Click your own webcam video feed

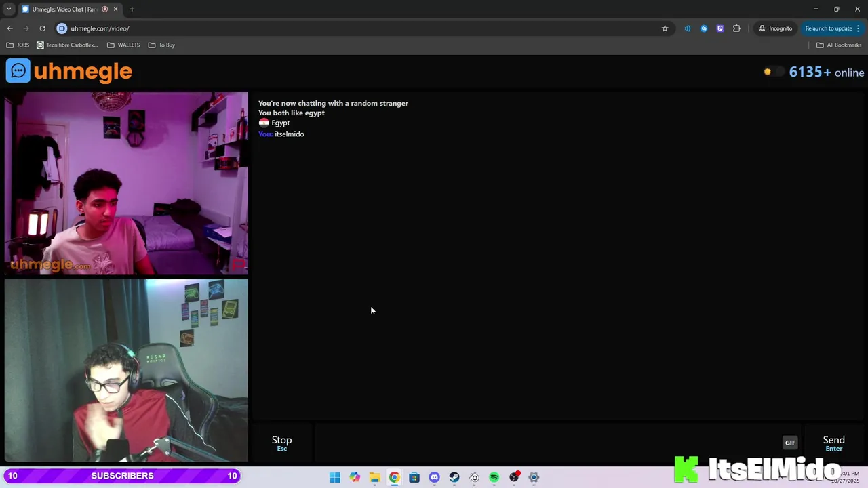click(126, 370)
